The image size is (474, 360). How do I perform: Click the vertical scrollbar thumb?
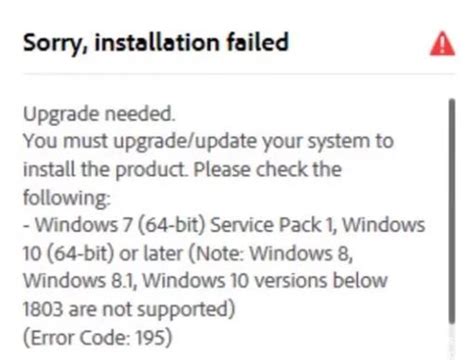[452, 211]
